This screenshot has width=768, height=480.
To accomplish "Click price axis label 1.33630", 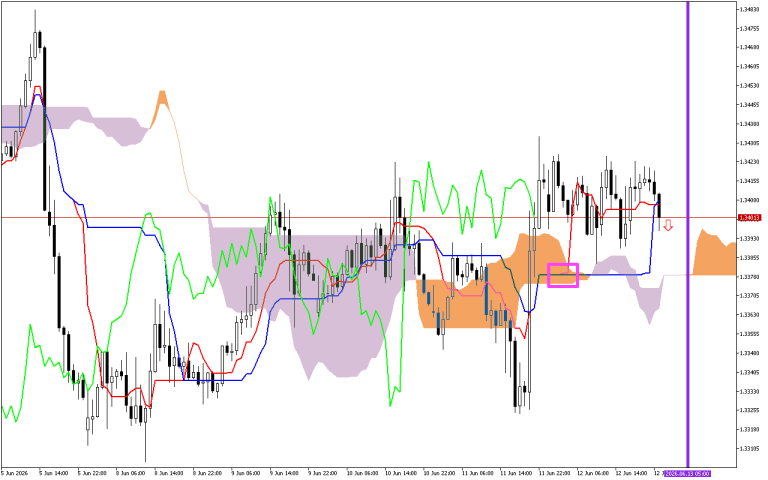I will coord(749,315).
